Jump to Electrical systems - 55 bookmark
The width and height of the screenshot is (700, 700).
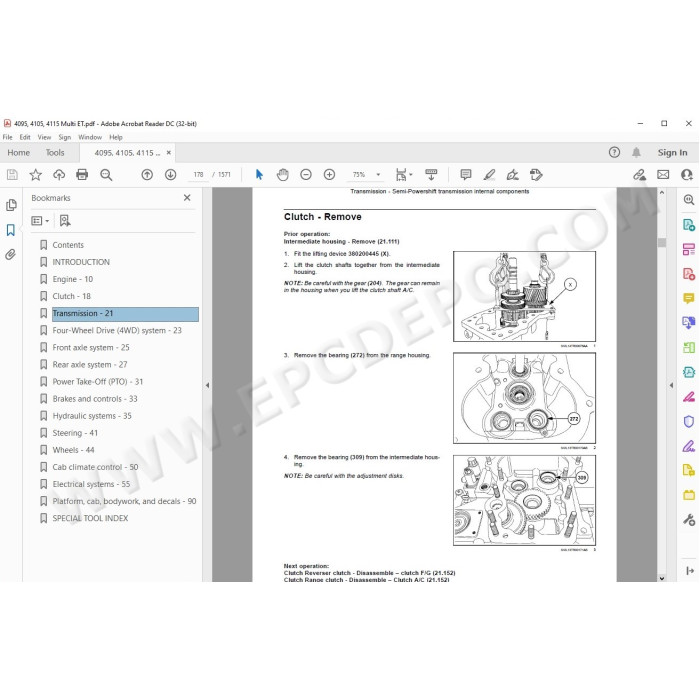point(91,484)
